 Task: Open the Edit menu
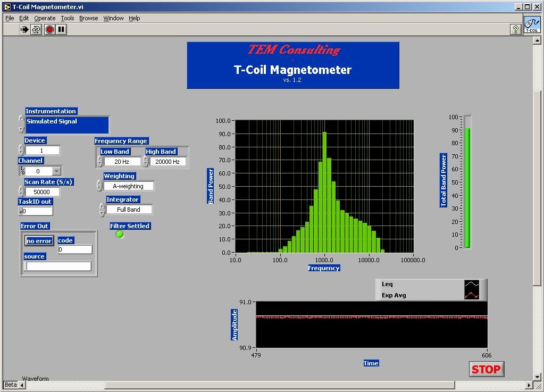click(x=24, y=18)
